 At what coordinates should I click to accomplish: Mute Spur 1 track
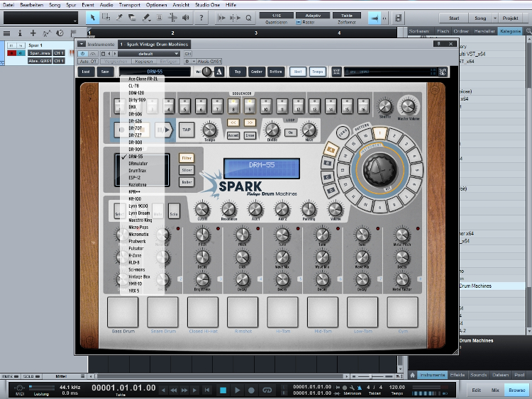click(x=12, y=45)
